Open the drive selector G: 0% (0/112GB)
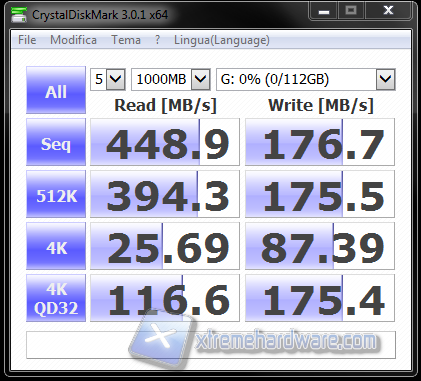This screenshot has width=421, height=381. coord(306,79)
